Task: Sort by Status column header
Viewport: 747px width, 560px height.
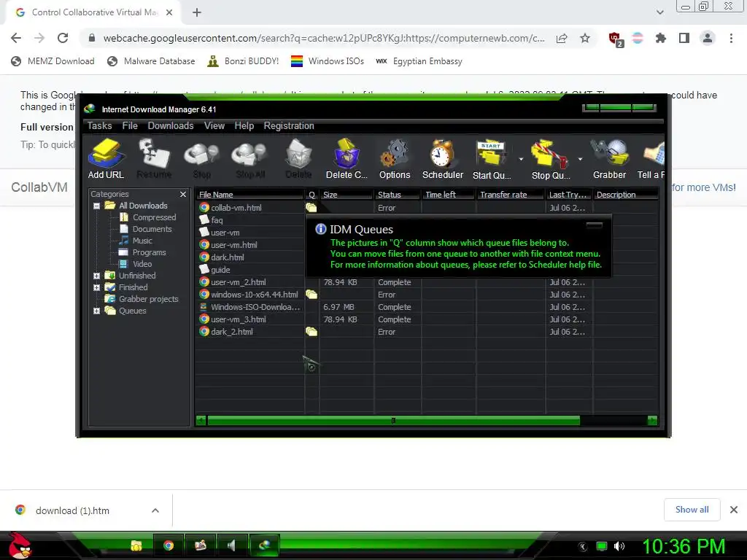Action: click(x=398, y=195)
